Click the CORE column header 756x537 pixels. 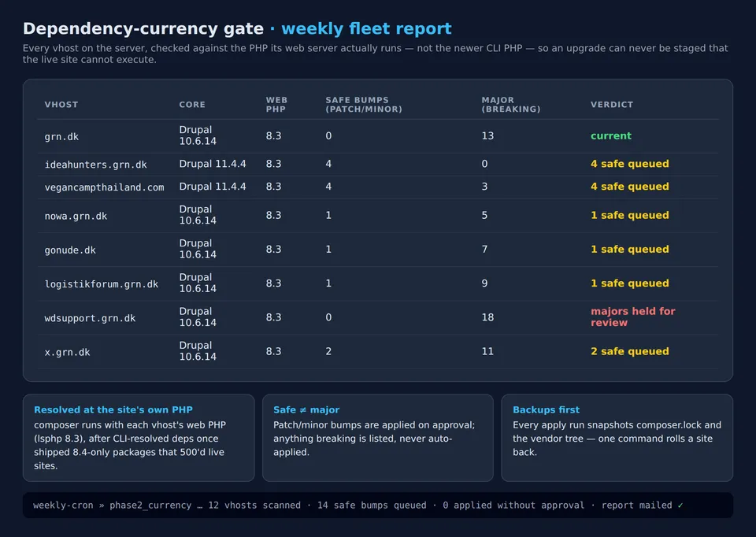tap(192, 105)
